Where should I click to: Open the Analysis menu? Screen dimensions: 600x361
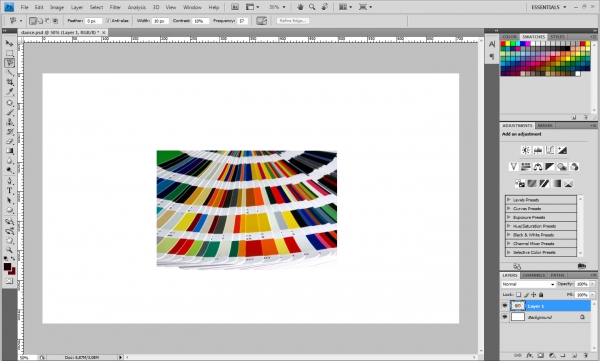(137, 7)
